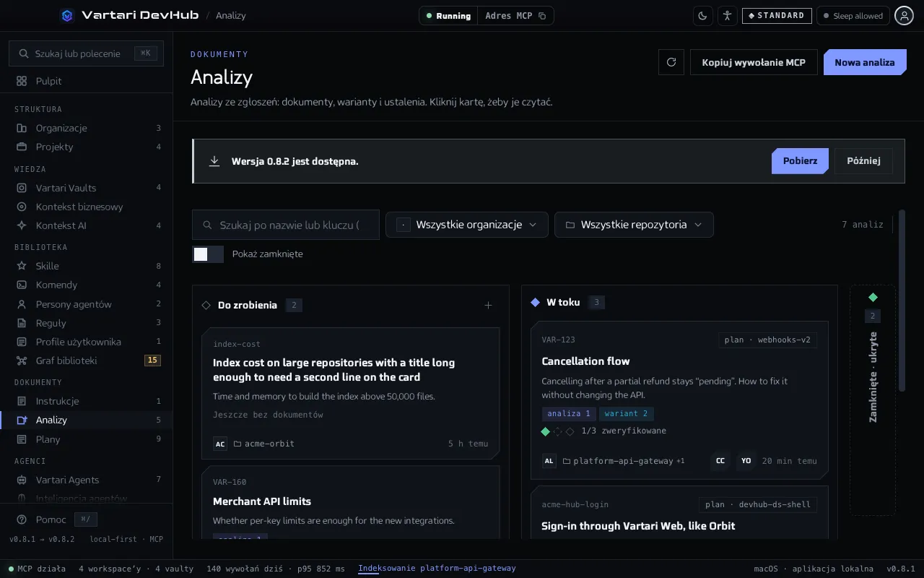Screen dimensions: 924x578
Task: Click the wariant 2 tag
Action: point(627,413)
